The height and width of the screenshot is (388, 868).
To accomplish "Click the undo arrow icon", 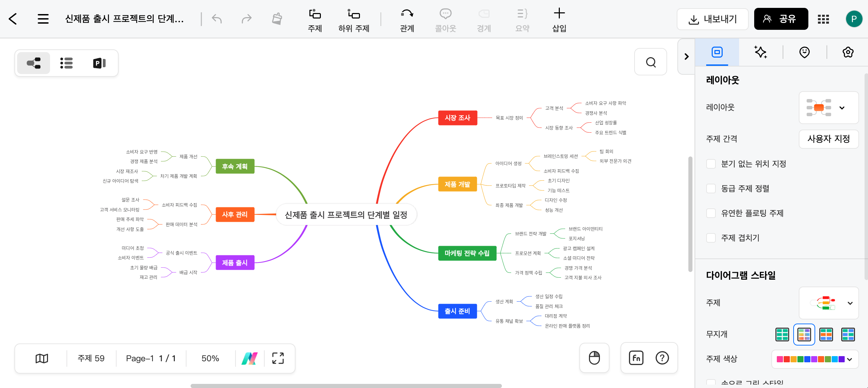I will [217, 19].
